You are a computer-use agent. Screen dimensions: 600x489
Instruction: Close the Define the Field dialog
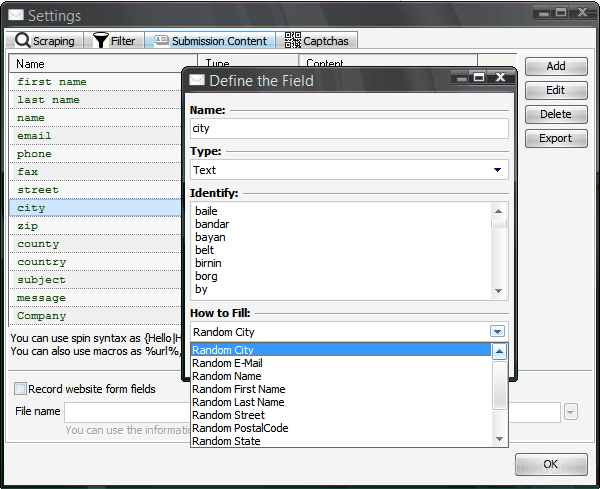[x=500, y=78]
